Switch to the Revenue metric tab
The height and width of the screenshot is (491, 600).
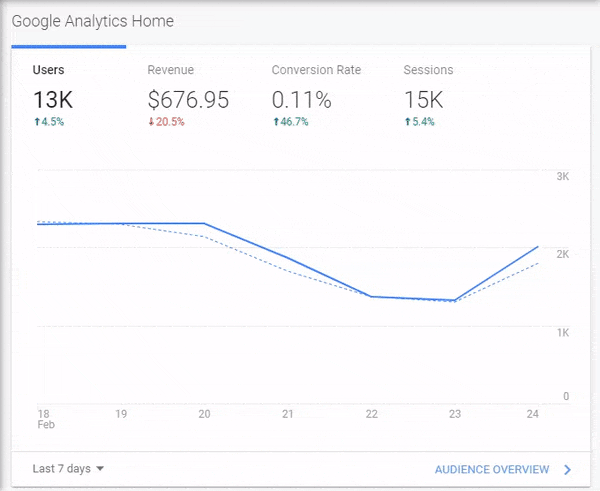[x=170, y=70]
